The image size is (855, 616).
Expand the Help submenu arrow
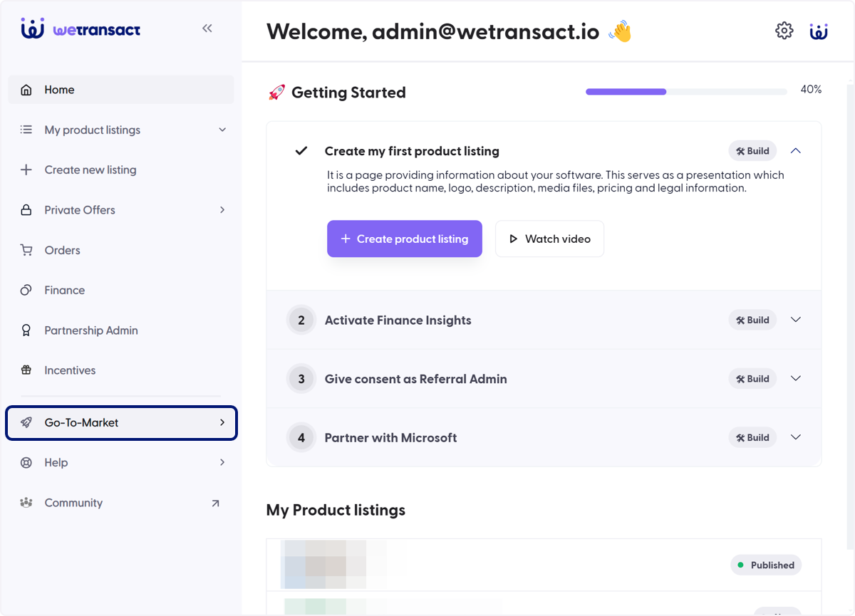point(222,463)
